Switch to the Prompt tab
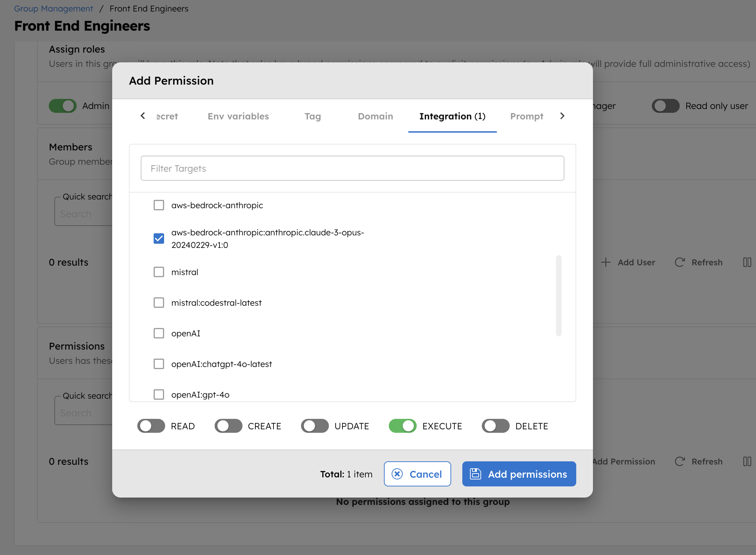 coord(527,116)
